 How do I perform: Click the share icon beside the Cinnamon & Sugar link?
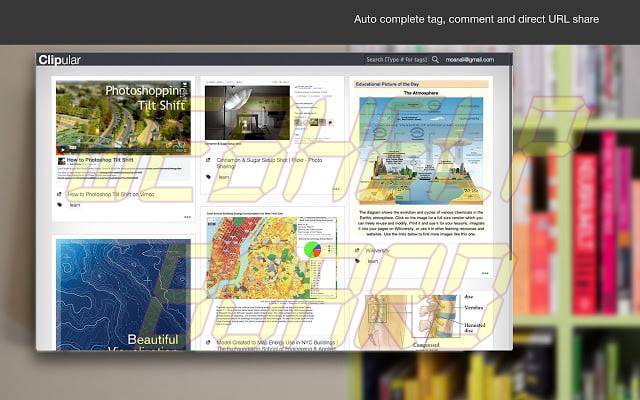click(208, 160)
